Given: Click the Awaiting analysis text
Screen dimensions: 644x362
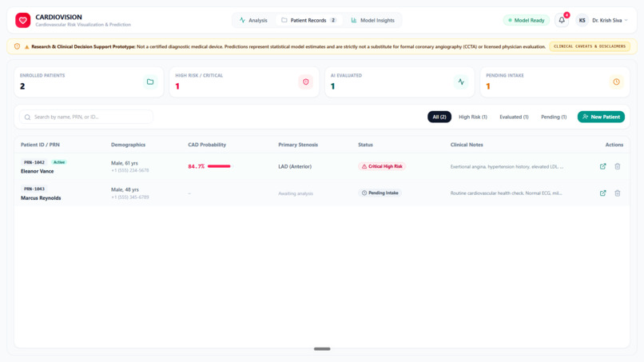Looking at the screenshot, I should point(296,193).
